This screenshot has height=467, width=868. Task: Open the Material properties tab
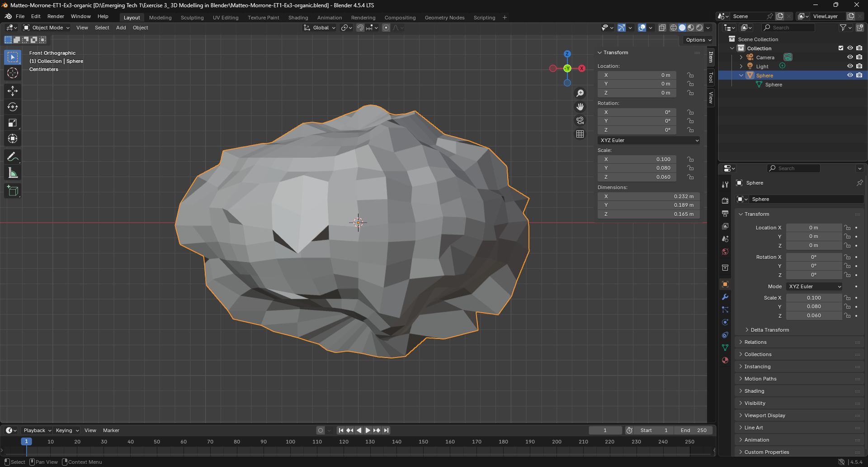tap(725, 360)
